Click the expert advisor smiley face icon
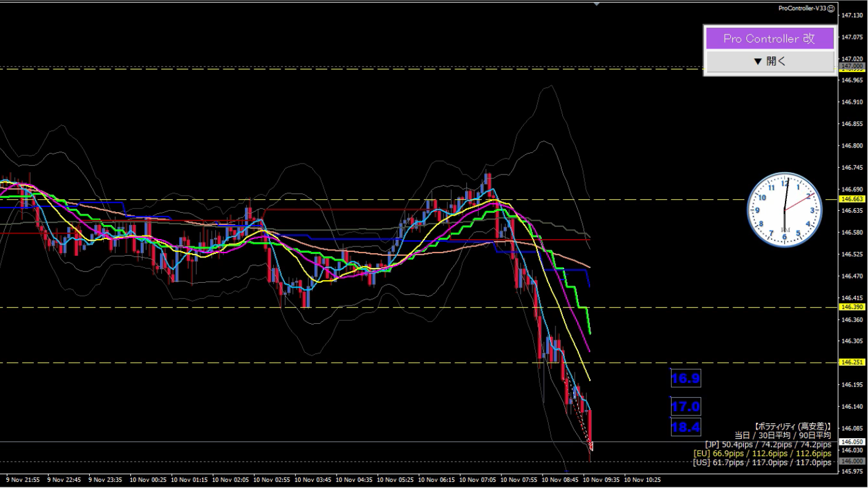 pyautogui.click(x=831, y=8)
